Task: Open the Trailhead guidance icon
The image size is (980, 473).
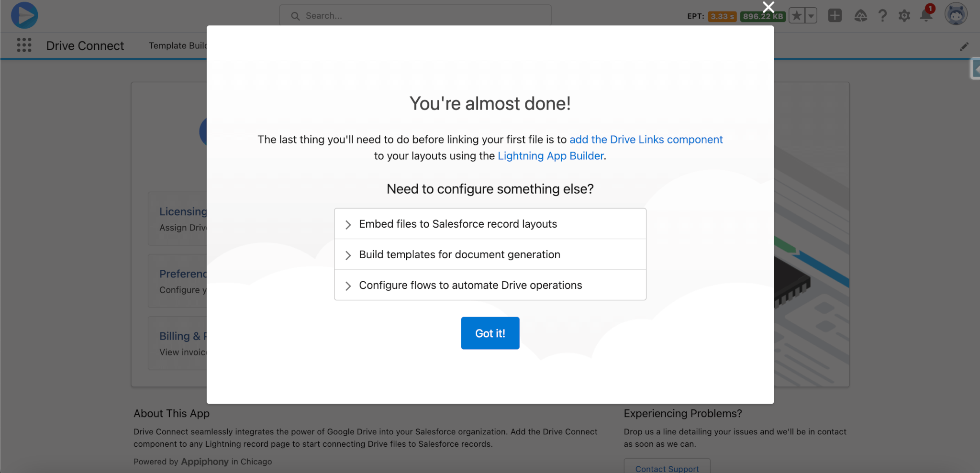Action: 860,16
